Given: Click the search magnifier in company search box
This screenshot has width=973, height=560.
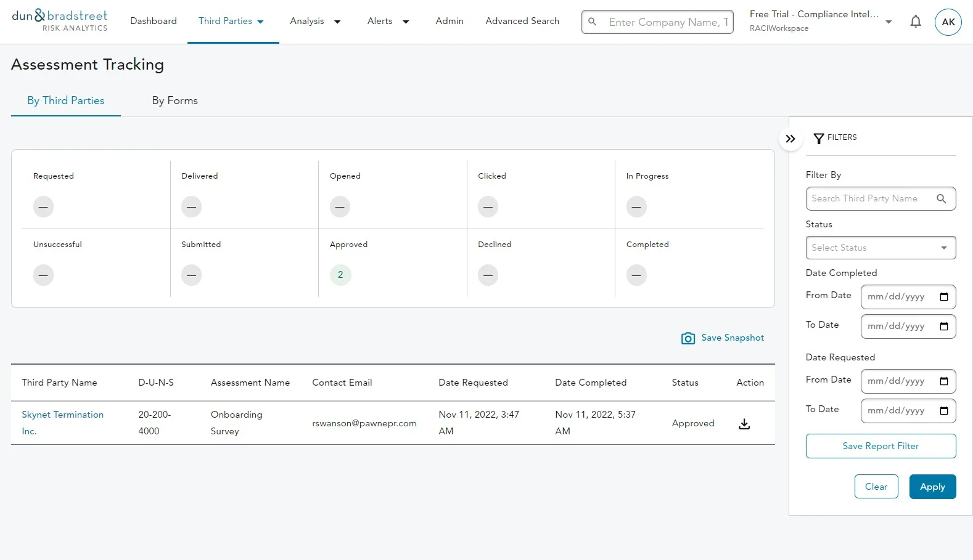Looking at the screenshot, I should click(x=593, y=22).
